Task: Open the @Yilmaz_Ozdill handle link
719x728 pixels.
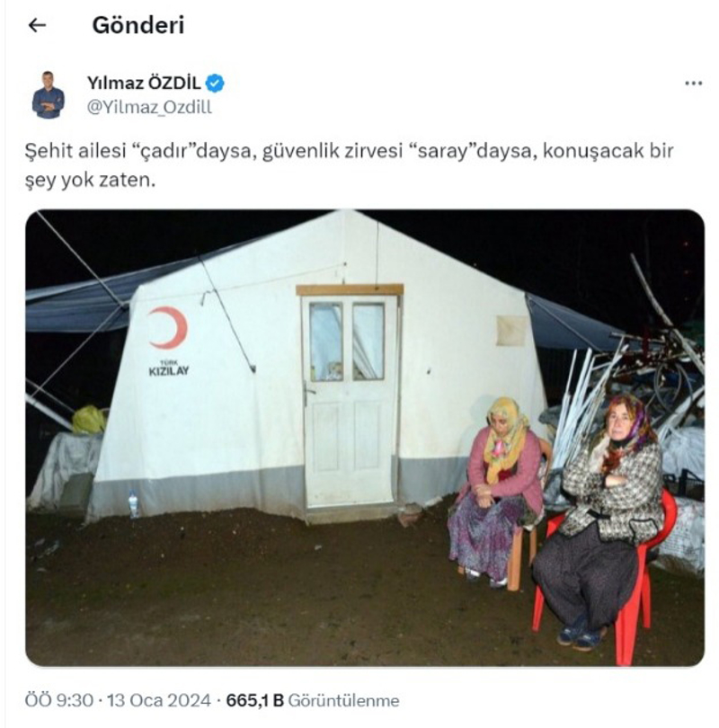Action: pyautogui.click(x=149, y=107)
